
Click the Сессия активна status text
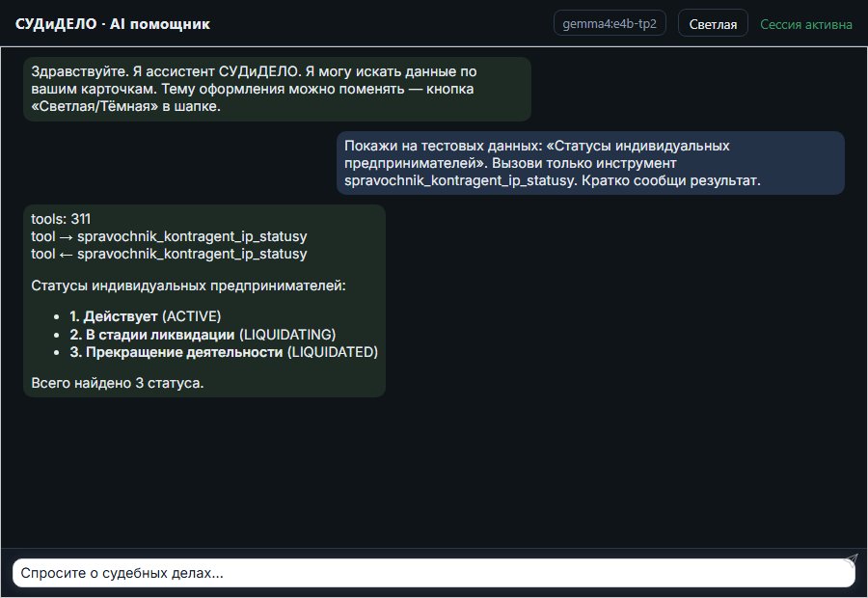(806, 24)
